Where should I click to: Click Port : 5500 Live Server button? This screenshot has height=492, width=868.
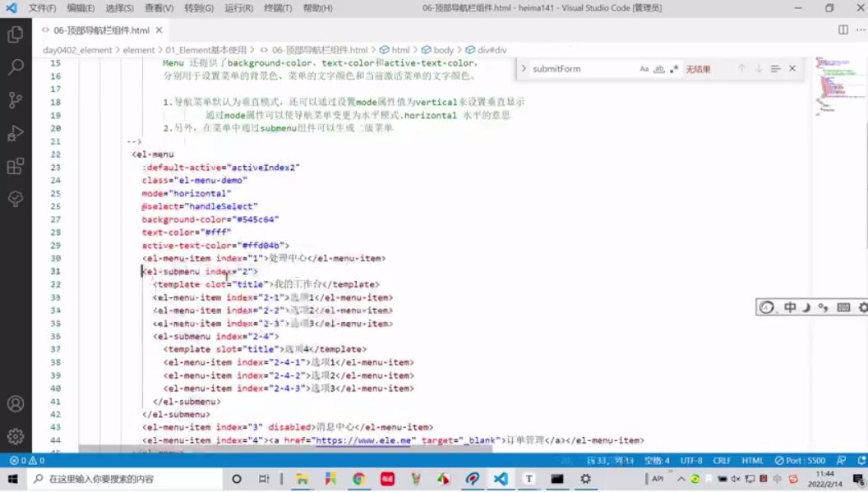coord(800,461)
